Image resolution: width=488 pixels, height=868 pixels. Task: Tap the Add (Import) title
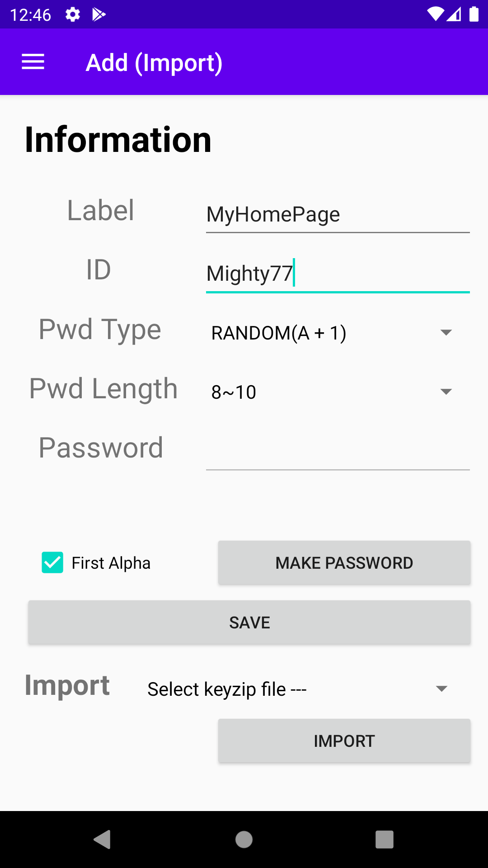pyautogui.click(x=154, y=63)
